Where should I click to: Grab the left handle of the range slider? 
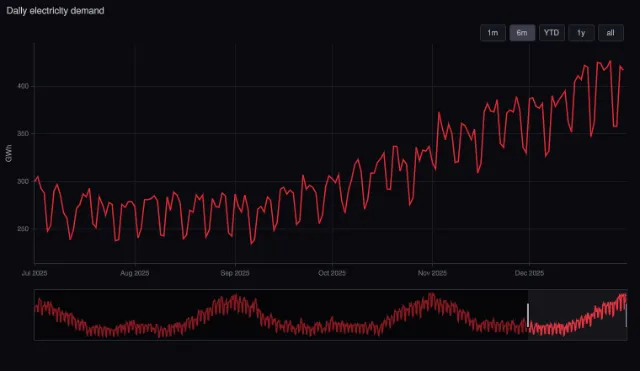528,315
